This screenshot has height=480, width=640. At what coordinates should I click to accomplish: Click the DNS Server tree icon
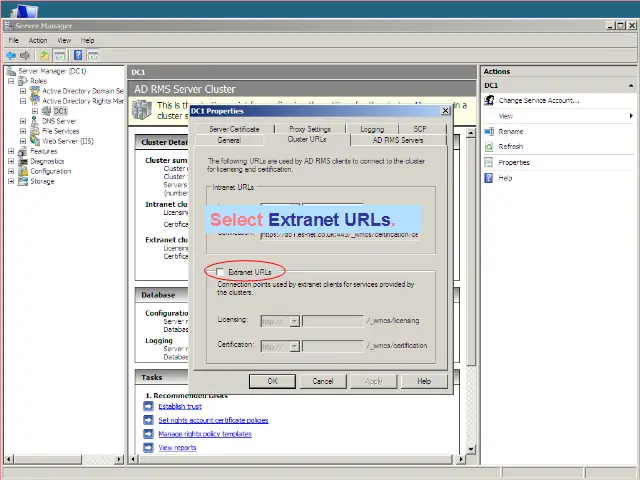pyautogui.click(x=35, y=121)
